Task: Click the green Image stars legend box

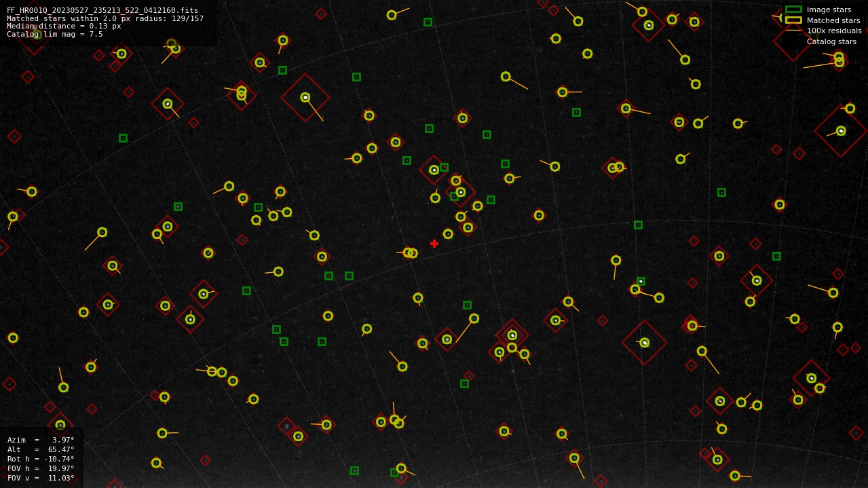Action: click(x=793, y=10)
